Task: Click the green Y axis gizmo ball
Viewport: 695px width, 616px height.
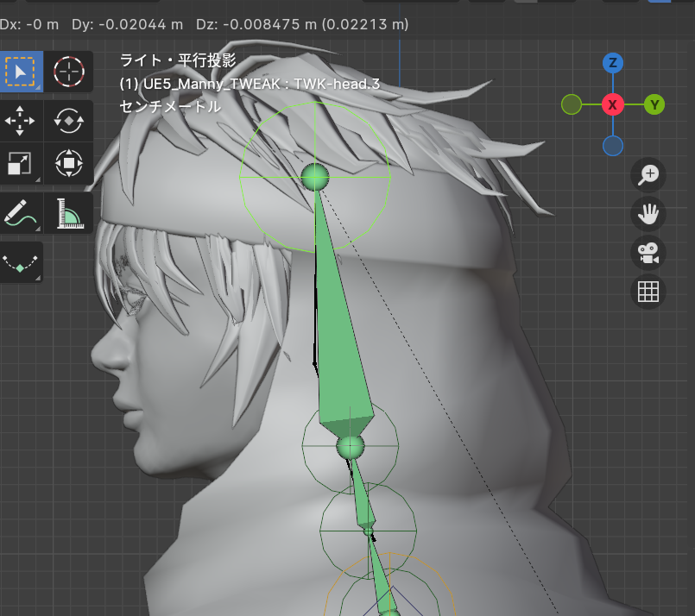Action: [x=654, y=105]
